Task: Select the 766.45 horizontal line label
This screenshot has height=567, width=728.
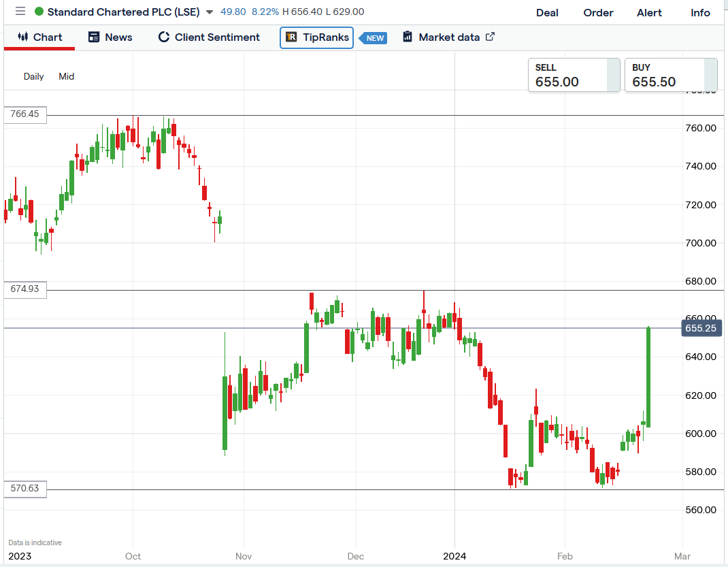Action: (25, 114)
